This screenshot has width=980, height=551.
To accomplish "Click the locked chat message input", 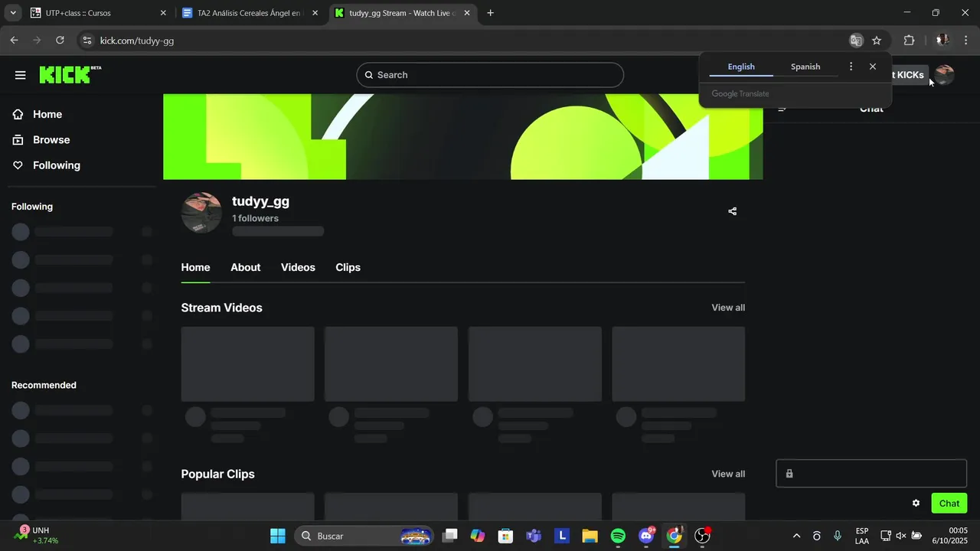I will coord(871,474).
